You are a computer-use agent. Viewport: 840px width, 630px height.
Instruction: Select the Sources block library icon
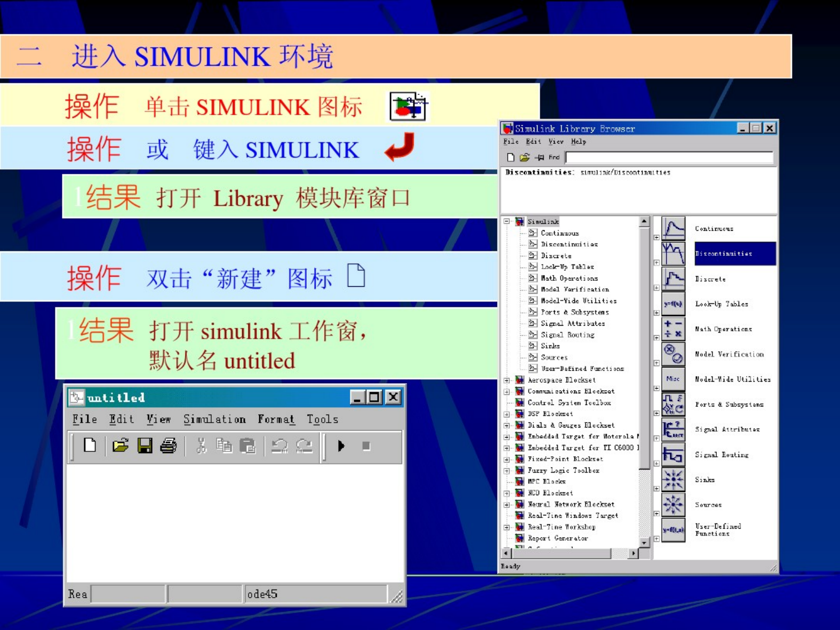coord(674,505)
